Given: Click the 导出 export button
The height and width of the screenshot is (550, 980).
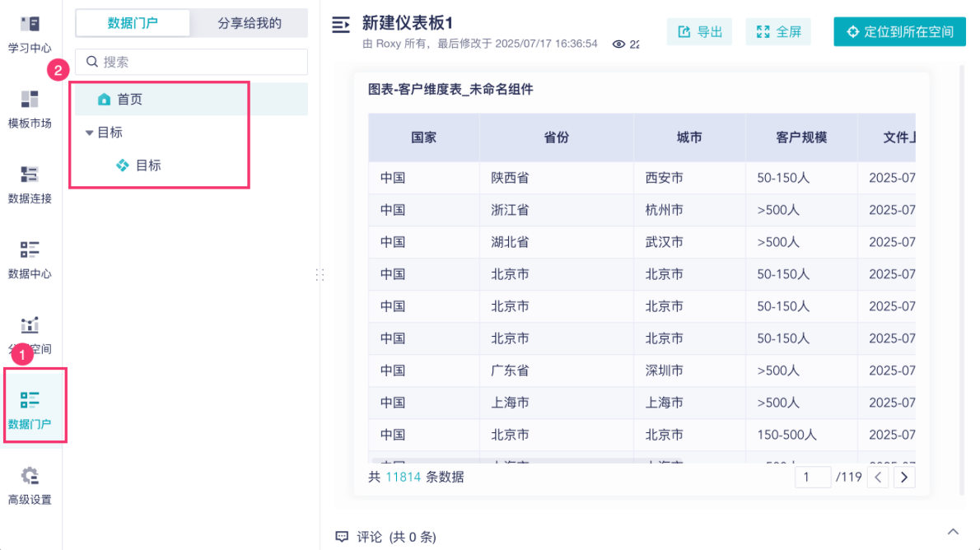Looking at the screenshot, I should pos(699,31).
